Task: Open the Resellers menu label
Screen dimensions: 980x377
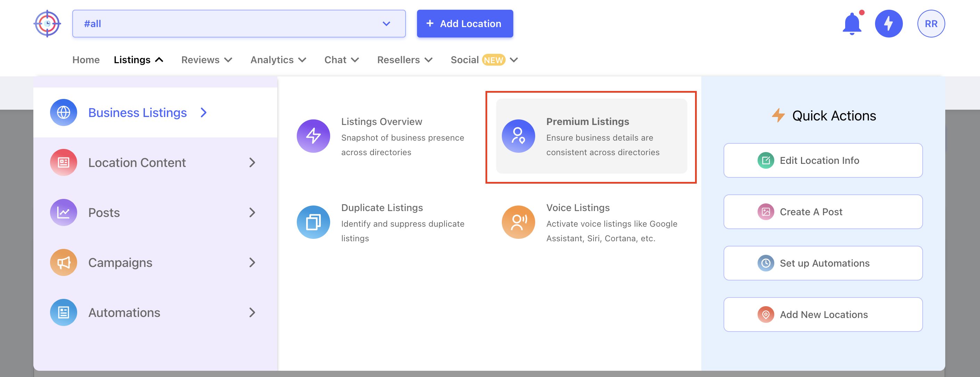Action: [398, 60]
